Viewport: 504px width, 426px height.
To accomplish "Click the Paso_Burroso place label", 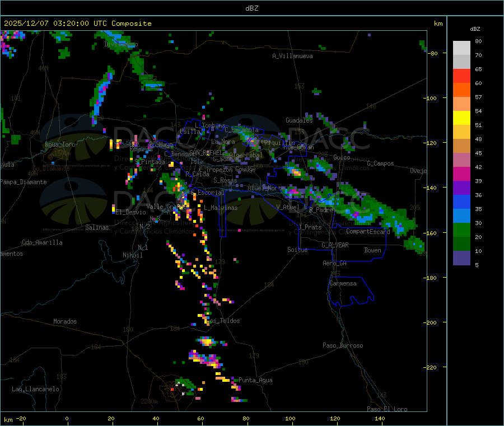I will [343, 346].
